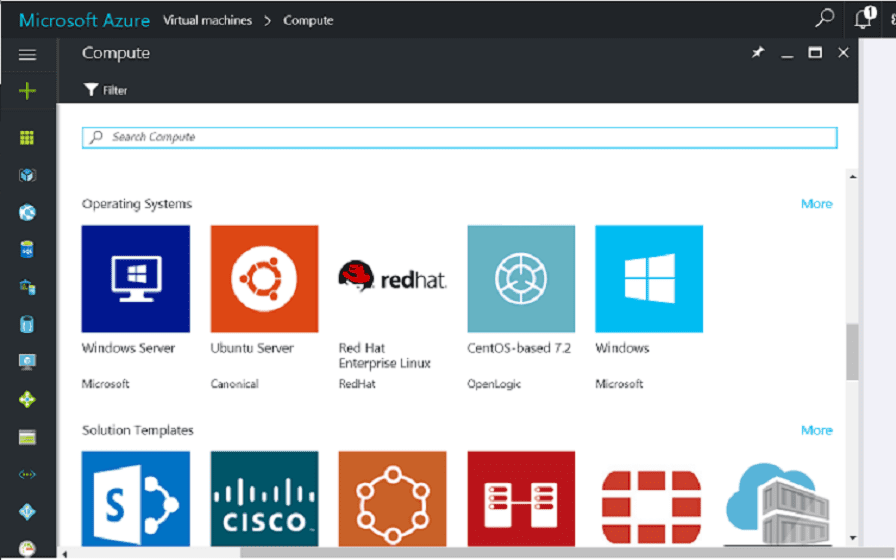
Task: Select the light blue Windows tile
Action: (649, 279)
